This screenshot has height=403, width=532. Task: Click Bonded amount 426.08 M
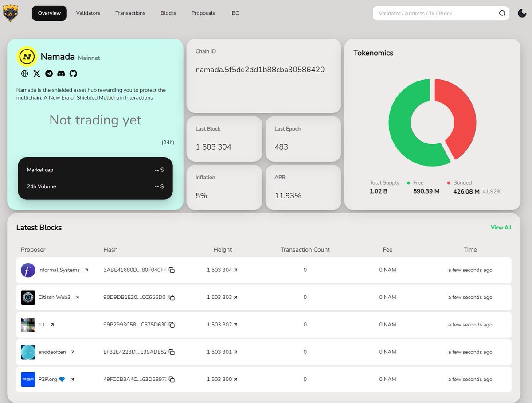tap(466, 191)
